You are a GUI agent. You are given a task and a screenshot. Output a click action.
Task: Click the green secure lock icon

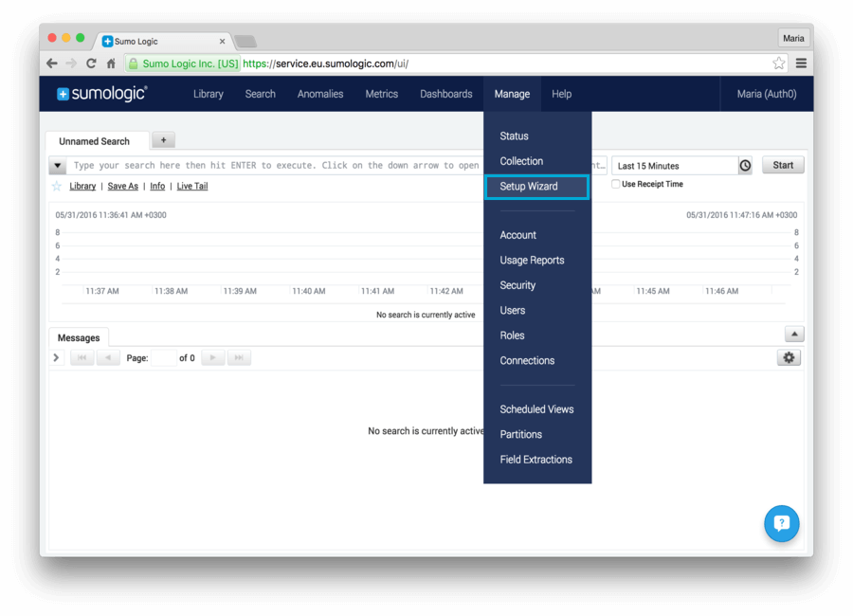(x=134, y=63)
